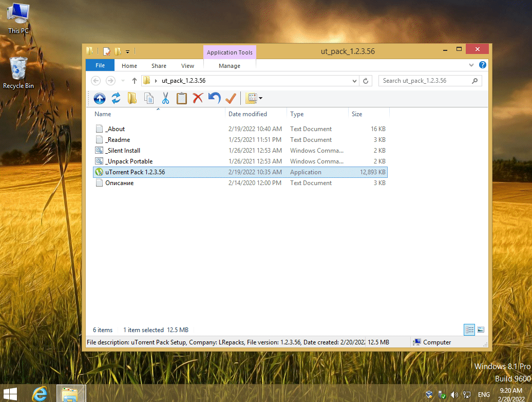Expand the ribbon with the chevron
532x402 pixels.
click(471, 65)
